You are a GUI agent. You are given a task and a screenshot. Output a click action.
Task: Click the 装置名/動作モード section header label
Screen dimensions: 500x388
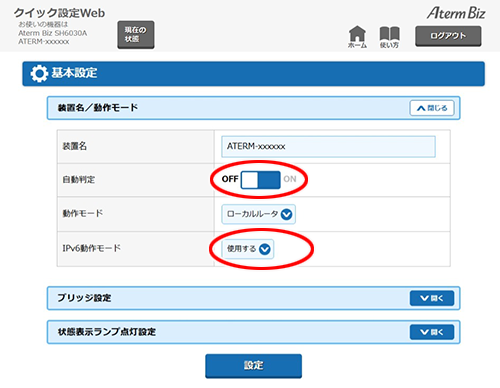coord(98,108)
